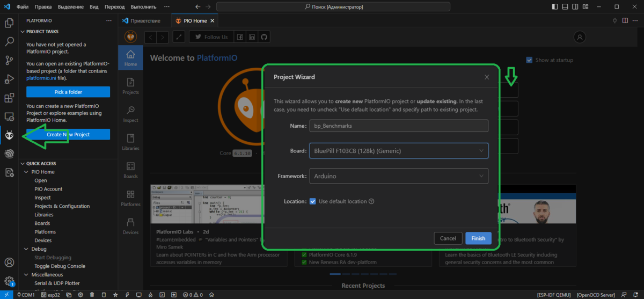Open the Выполнить menu
644x299 pixels.
click(x=144, y=7)
